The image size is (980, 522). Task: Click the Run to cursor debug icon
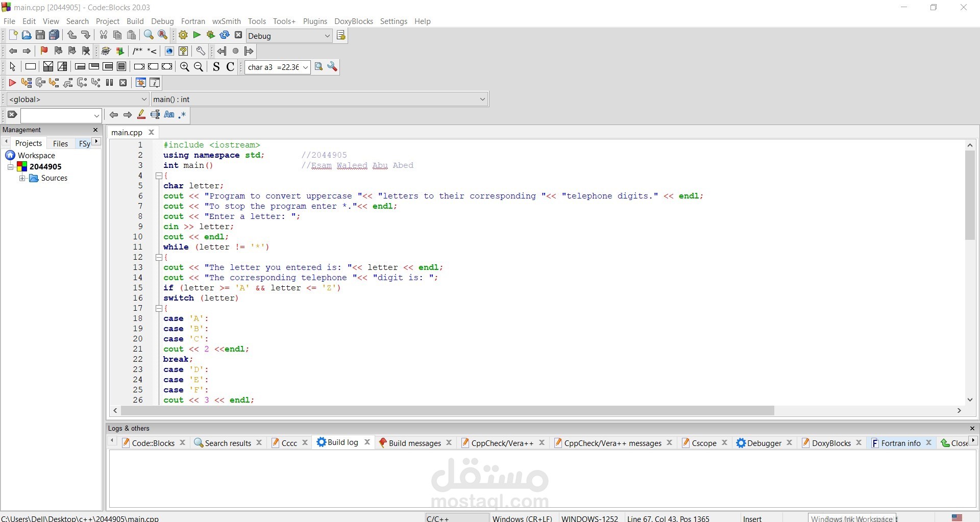27,83
